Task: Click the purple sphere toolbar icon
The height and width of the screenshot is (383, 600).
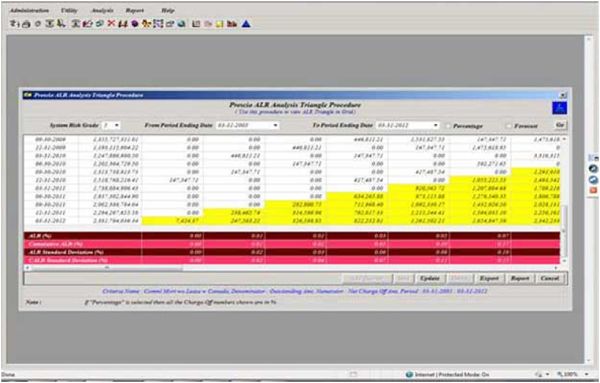Action: [x=135, y=24]
